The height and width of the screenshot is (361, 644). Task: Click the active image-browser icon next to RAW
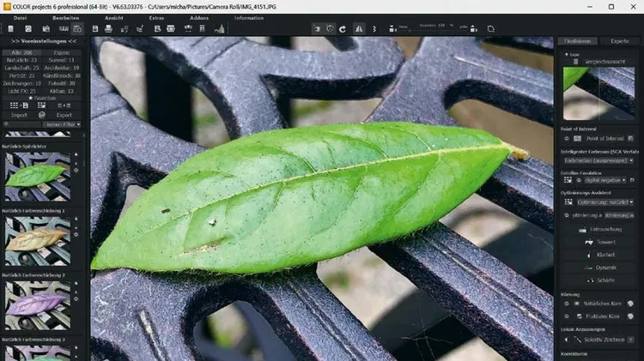tap(77, 28)
